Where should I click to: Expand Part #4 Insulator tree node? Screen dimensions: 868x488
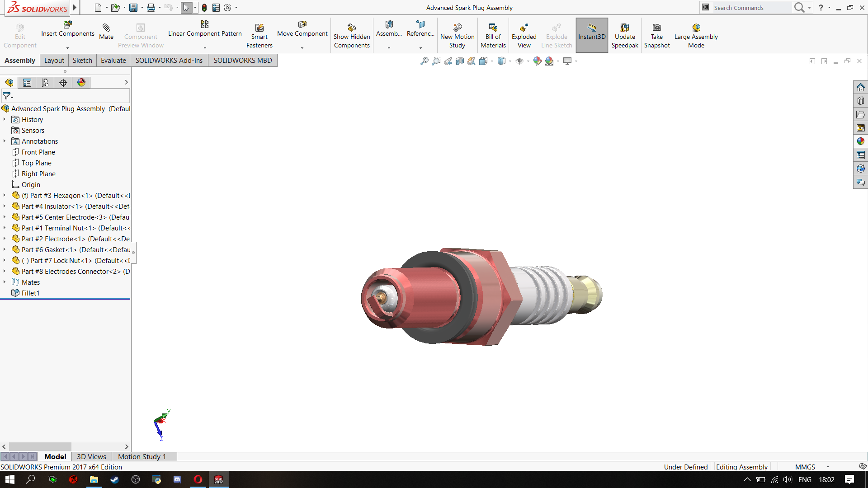click(5, 206)
